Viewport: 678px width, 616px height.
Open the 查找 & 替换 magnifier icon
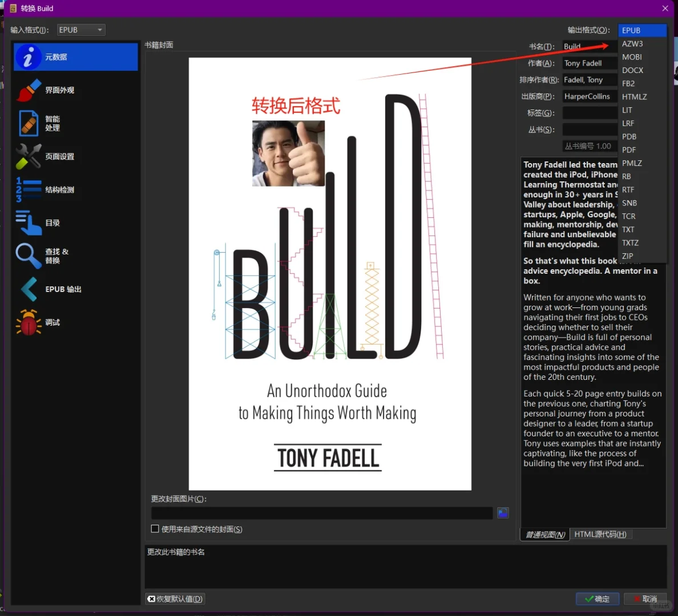coord(29,256)
